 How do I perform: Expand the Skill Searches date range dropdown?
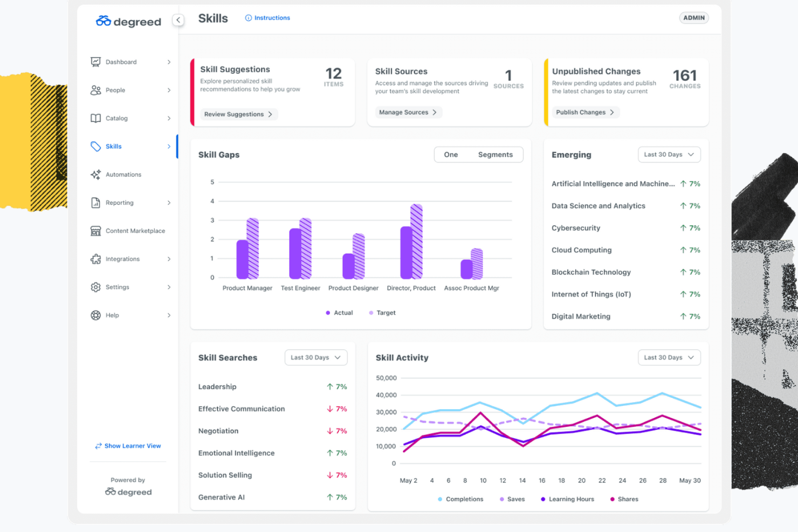coord(315,357)
